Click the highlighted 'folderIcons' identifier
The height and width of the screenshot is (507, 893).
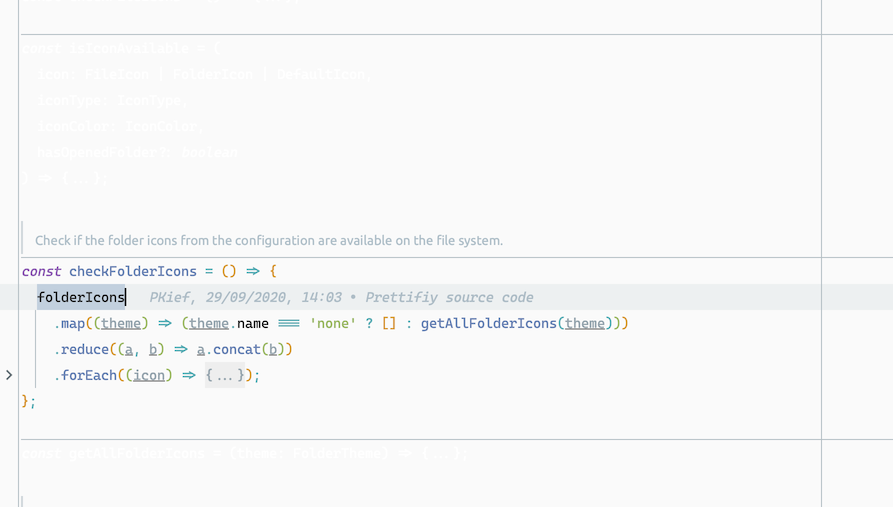pyautogui.click(x=81, y=297)
